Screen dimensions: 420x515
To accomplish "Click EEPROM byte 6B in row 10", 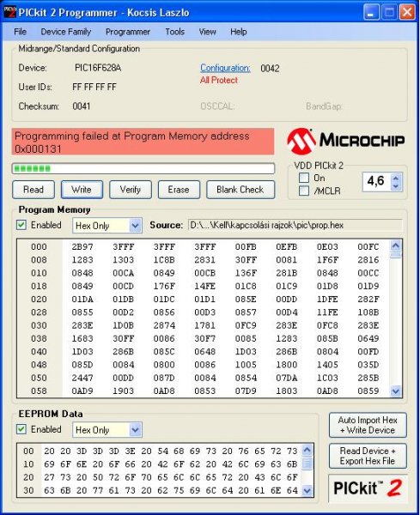I will click(x=292, y=464).
